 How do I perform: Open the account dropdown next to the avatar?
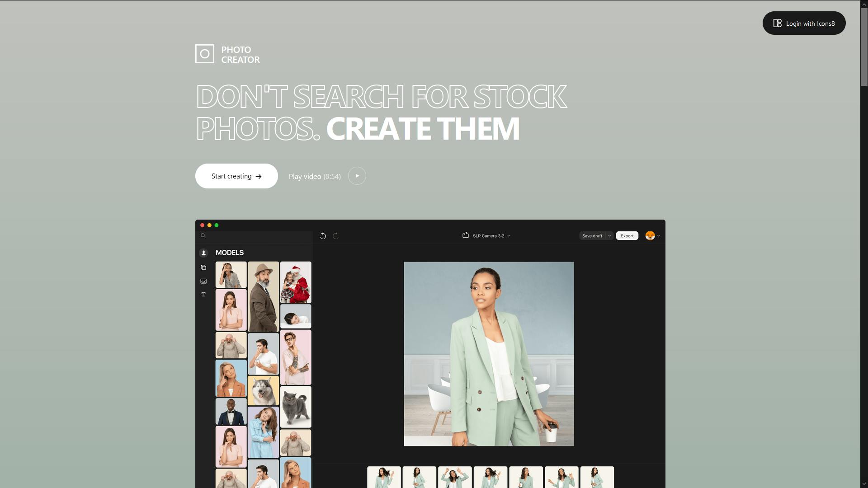(x=658, y=235)
